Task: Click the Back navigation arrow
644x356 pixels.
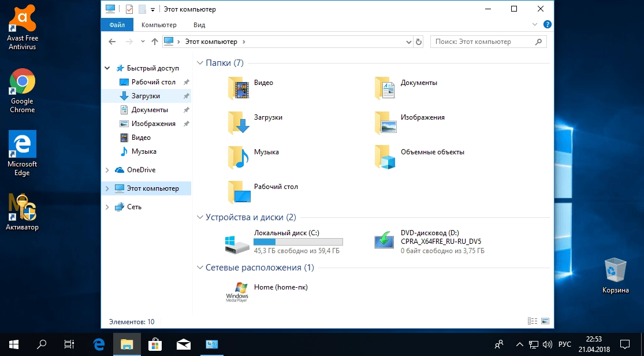Action: (112, 42)
